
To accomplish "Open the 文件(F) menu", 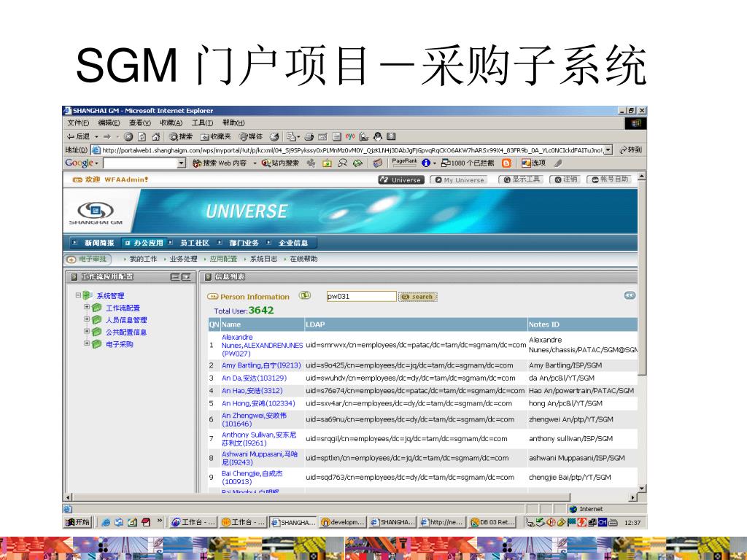I will [x=77, y=122].
